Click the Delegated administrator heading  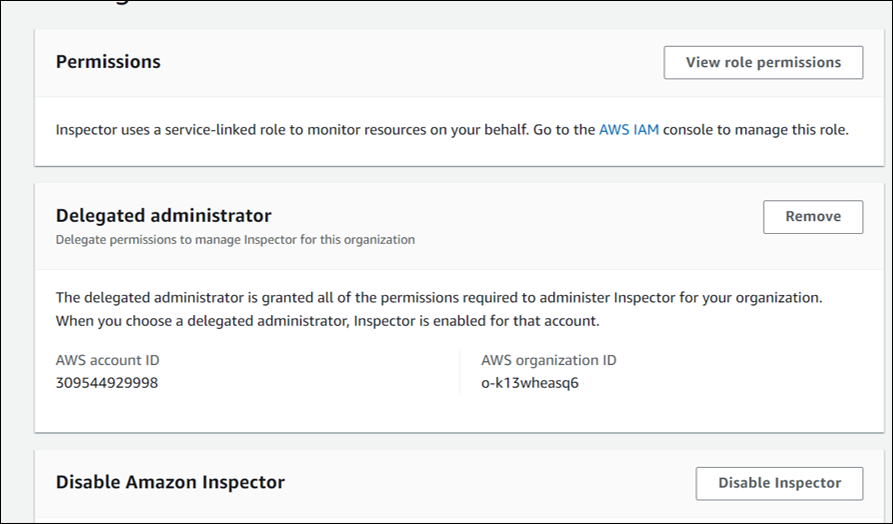coord(163,215)
